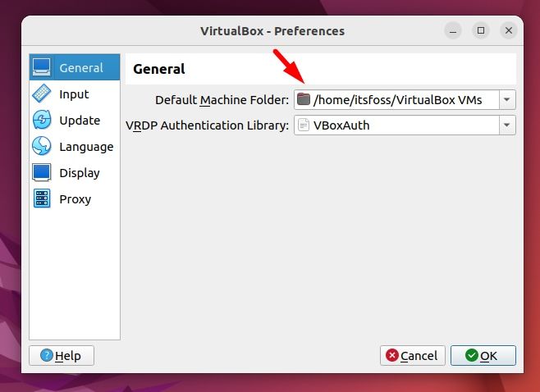Viewport: 540px width, 392px height.
Task: Click the Proxy server icon
Action: point(42,198)
